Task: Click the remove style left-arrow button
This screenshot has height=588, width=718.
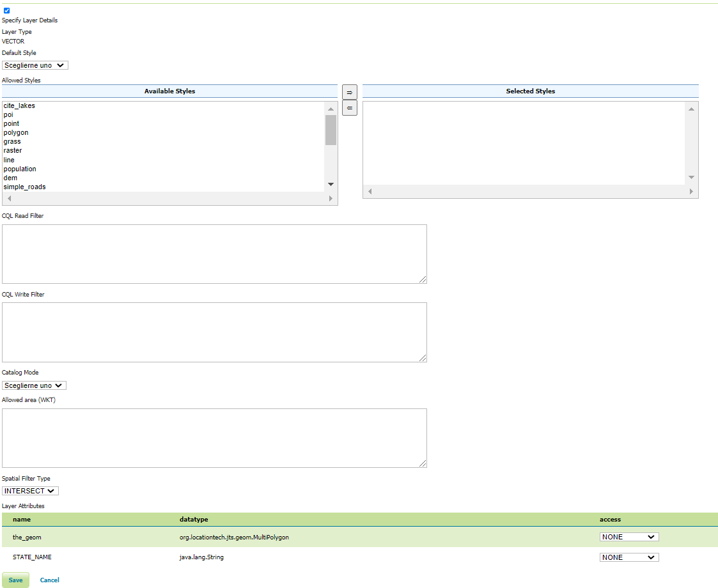Action: 349,108
